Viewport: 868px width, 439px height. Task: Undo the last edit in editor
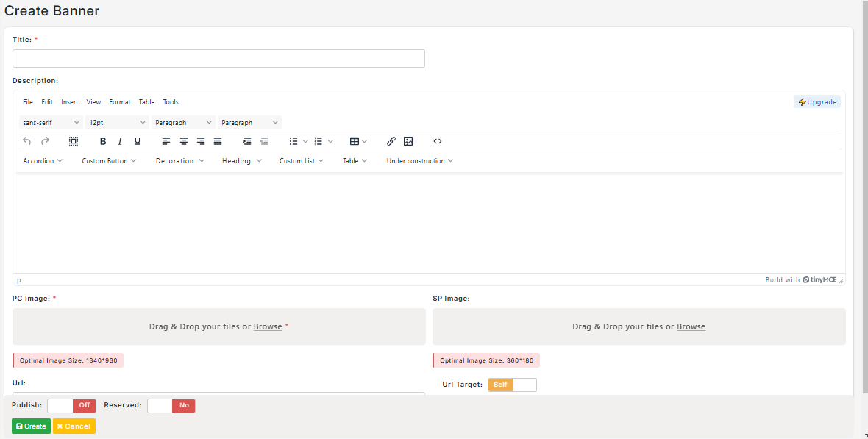(x=26, y=141)
